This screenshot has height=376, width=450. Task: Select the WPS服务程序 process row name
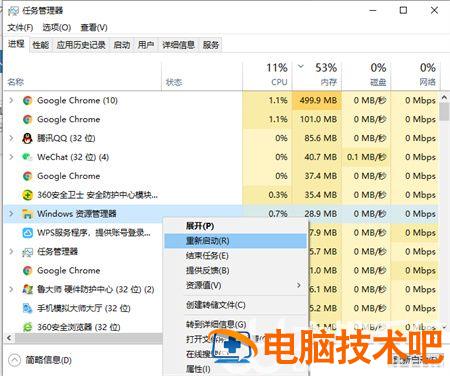coord(94,233)
